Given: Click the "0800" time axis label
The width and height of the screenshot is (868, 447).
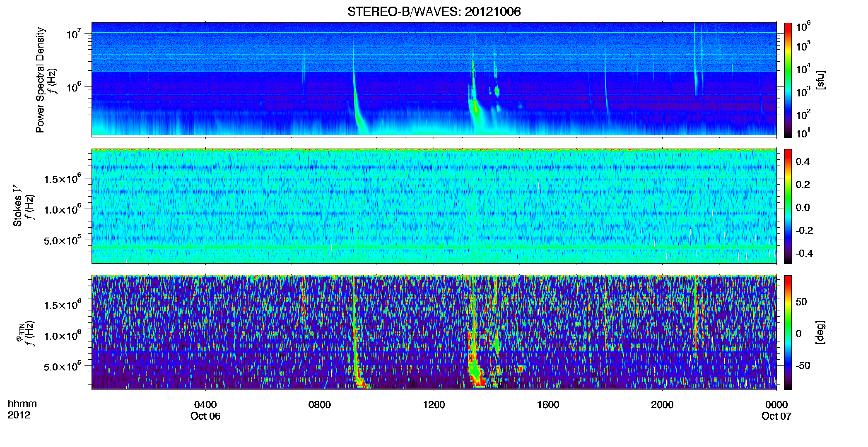Looking at the screenshot, I should coord(320,405).
